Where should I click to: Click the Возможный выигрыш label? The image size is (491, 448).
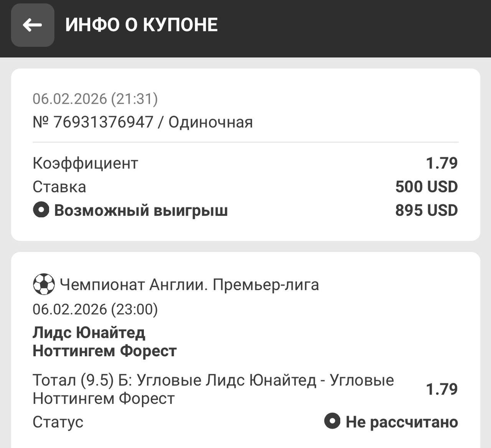click(x=141, y=210)
